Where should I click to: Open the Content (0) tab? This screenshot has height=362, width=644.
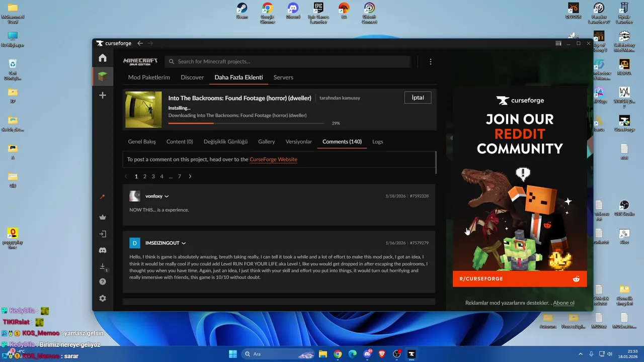180,142
